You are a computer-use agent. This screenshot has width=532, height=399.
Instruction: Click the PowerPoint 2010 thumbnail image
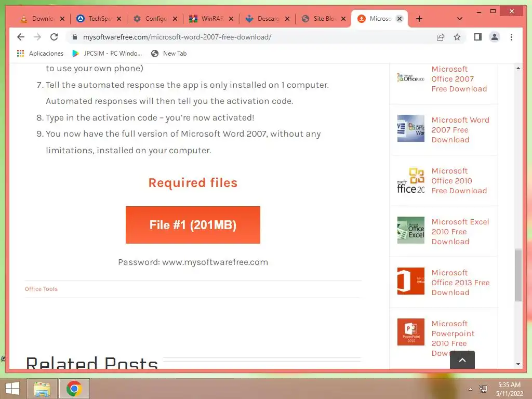411,332
